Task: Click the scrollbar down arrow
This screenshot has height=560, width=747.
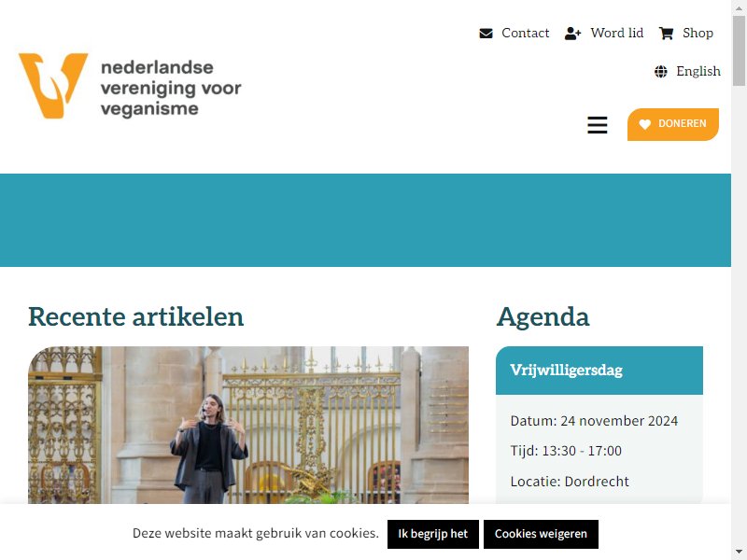Action: pyautogui.click(x=739, y=553)
